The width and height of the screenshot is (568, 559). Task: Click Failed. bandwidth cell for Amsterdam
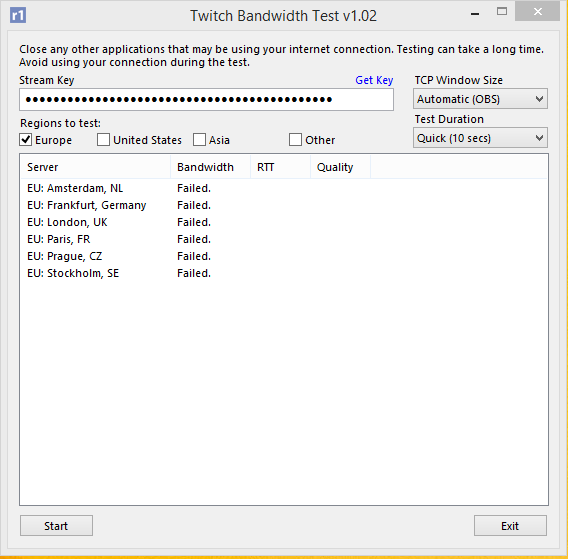(194, 188)
